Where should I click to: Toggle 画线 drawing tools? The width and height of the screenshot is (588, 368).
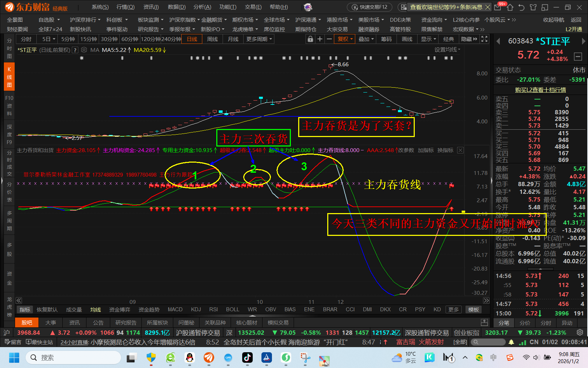click(407, 39)
